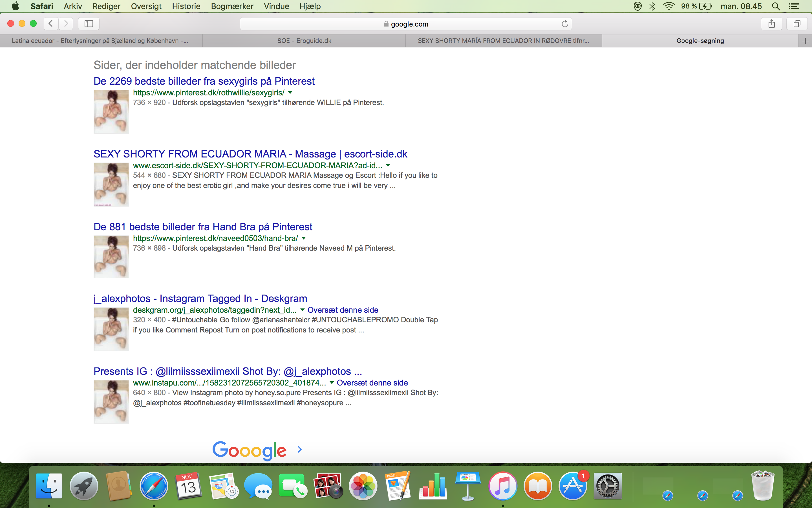Image resolution: width=812 pixels, height=508 pixels.
Task: Open Keynote from the Dock
Action: click(468, 486)
